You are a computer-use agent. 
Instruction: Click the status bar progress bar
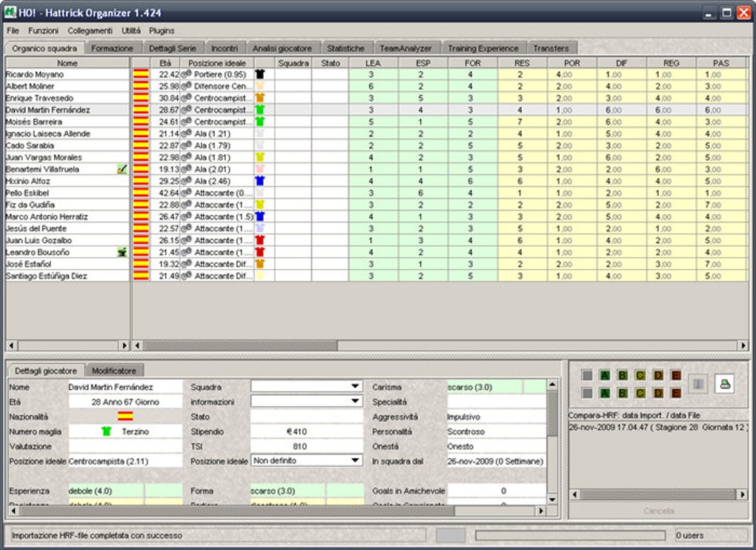(571, 535)
